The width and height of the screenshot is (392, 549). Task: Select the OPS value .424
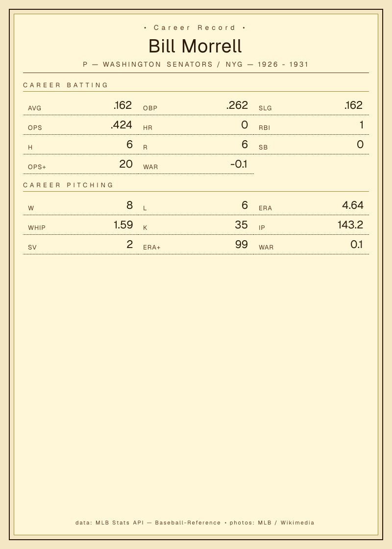tap(121, 125)
